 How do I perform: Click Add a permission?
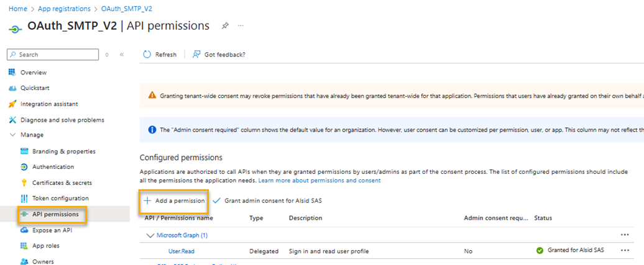(x=174, y=200)
